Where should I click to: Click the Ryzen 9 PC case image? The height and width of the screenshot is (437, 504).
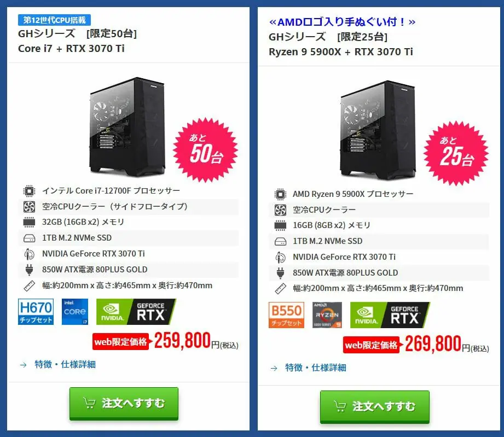pos(378,129)
